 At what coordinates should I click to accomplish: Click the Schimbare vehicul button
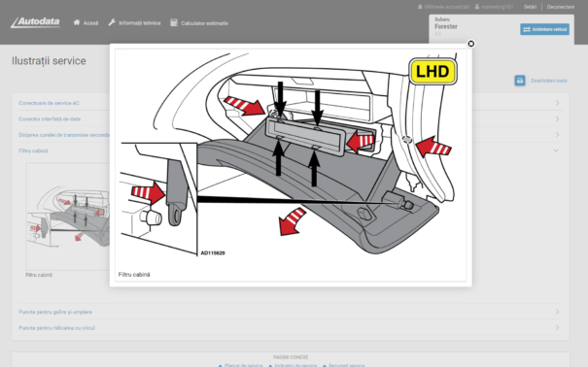[544, 29]
